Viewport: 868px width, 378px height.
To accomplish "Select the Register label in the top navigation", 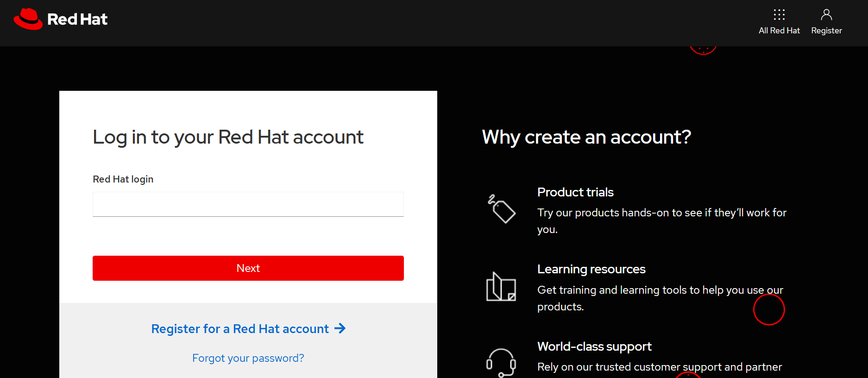I will click(826, 31).
